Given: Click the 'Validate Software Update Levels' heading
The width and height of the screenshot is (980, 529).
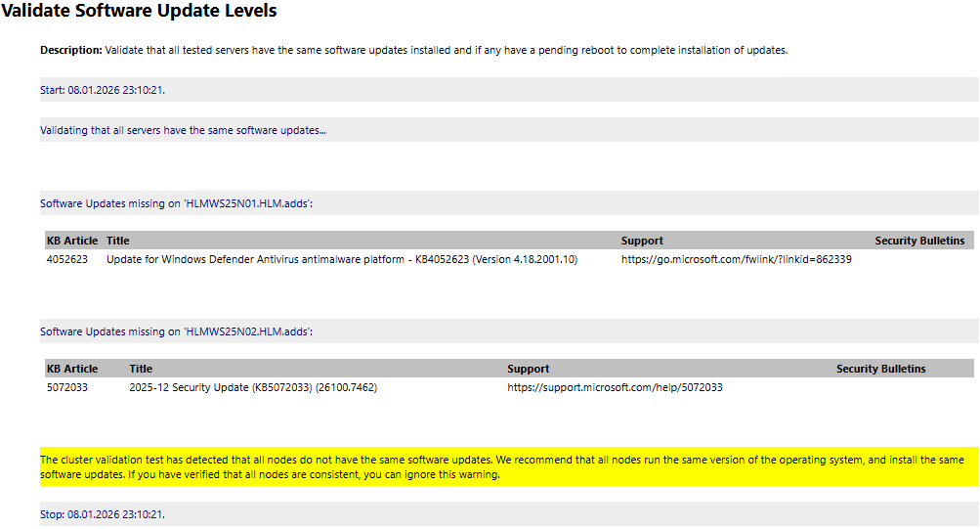Looking at the screenshot, I should [x=139, y=12].
